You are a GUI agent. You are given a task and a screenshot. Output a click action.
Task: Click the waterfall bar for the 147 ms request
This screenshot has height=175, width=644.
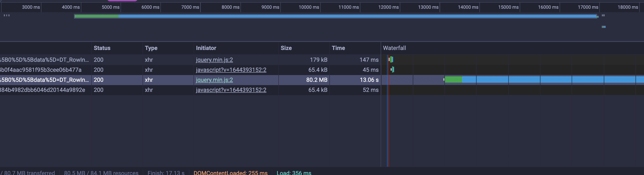[391, 60]
